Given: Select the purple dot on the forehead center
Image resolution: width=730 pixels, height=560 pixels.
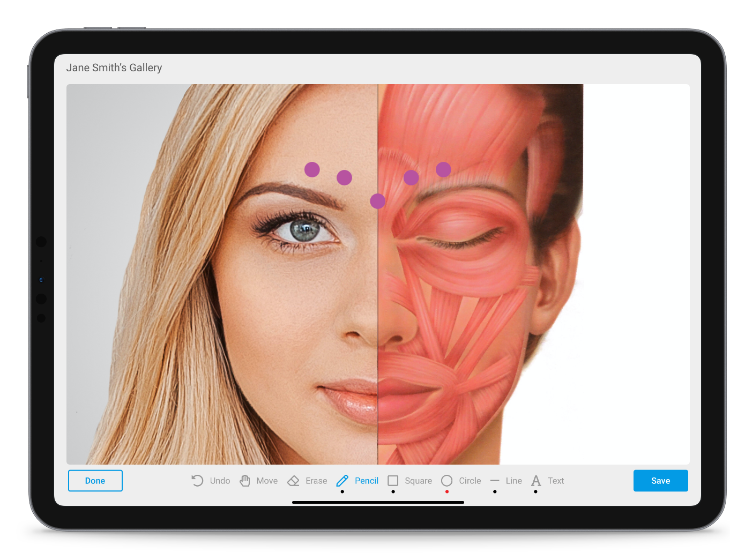Looking at the screenshot, I should click(x=377, y=200).
